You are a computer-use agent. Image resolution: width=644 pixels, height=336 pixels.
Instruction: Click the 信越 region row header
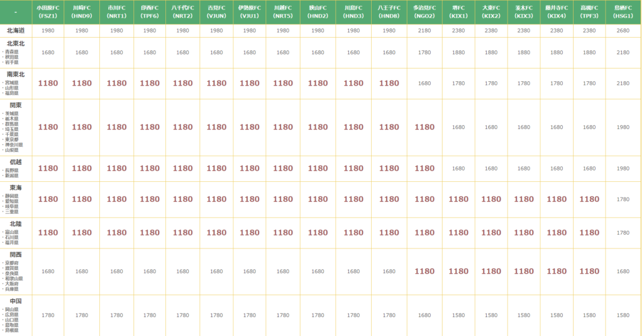16,161
